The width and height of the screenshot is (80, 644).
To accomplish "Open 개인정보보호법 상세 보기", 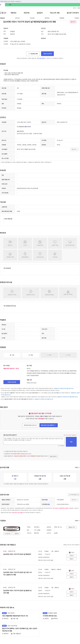I will tap(30, 425).
